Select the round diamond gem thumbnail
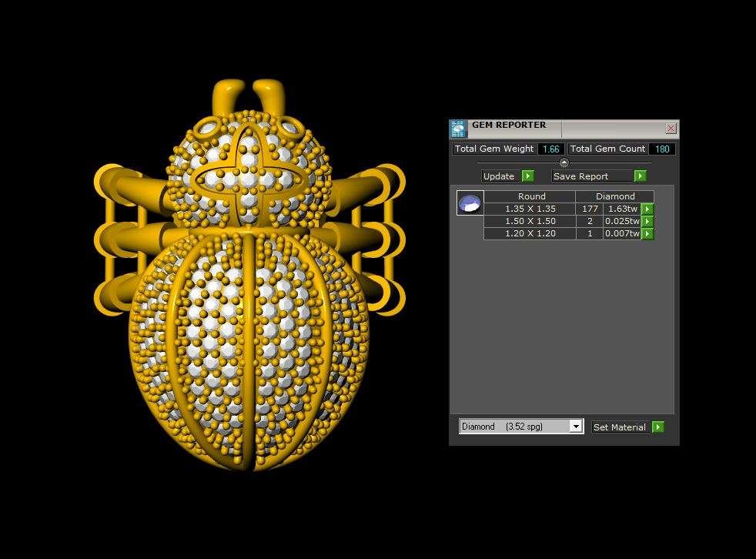756x559 pixels. 470,203
